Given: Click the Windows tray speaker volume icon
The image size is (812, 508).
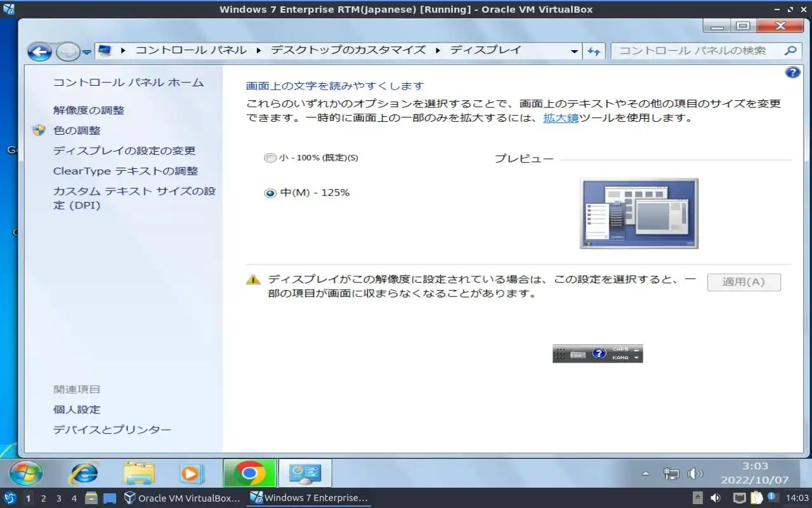Looking at the screenshot, I should pos(695,474).
